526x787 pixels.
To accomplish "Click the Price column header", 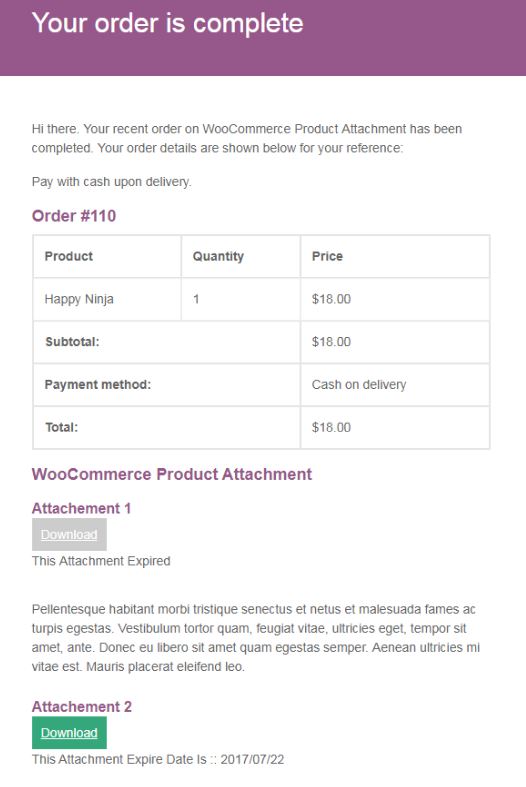I will 395,256.
